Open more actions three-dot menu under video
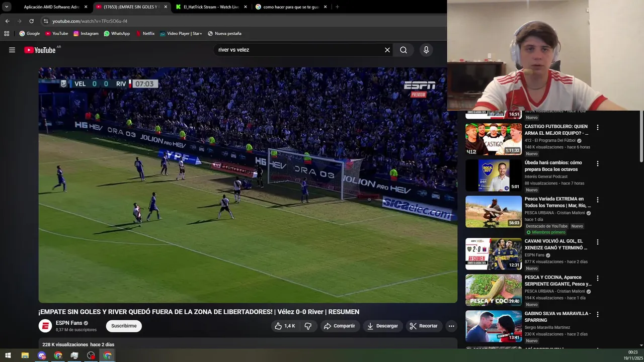644x362 pixels. [451, 326]
